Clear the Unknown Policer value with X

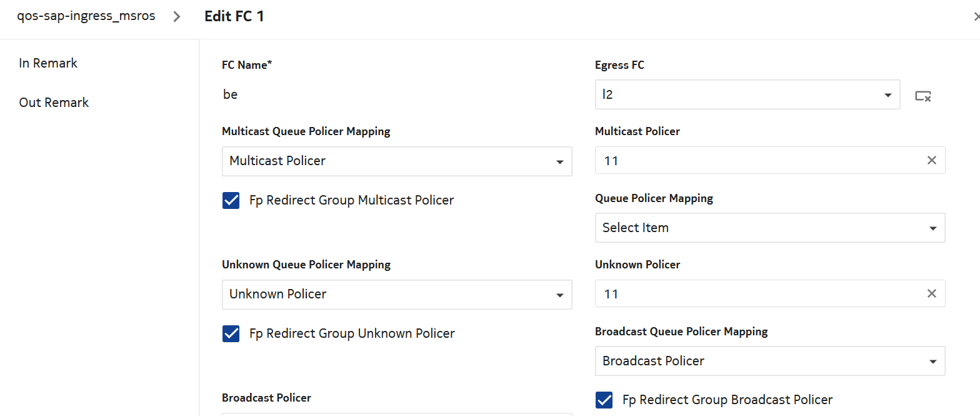click(x=931, y=293)
